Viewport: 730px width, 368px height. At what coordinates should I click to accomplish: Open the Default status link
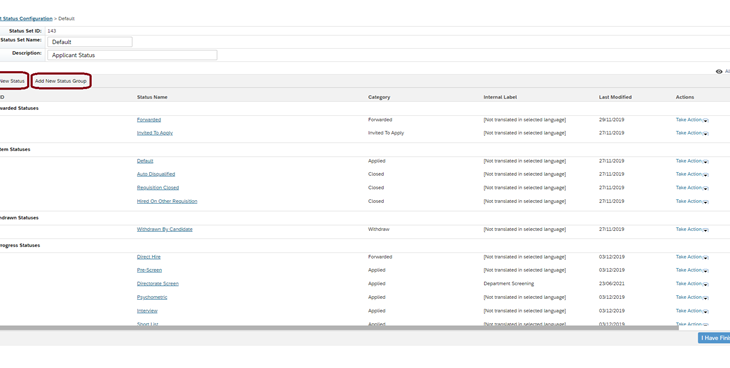pyautogui.click(x=145, y=161)
